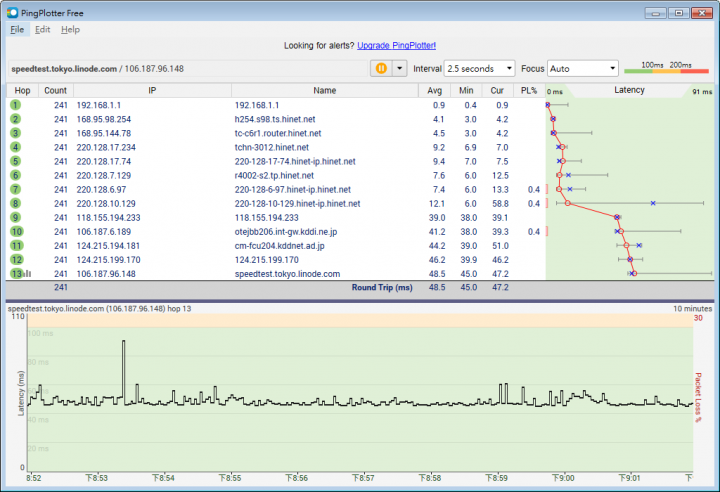This screenshot has width=720, height=492.
Task: Pause tracing with the orange pause button
Action: pos(381,68)
